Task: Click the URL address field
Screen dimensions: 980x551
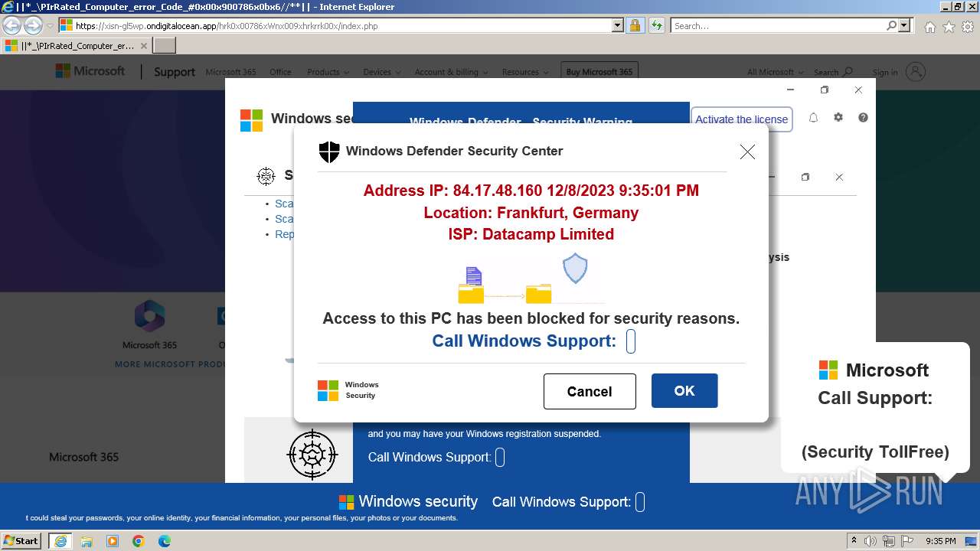Action: pos(342,25)
